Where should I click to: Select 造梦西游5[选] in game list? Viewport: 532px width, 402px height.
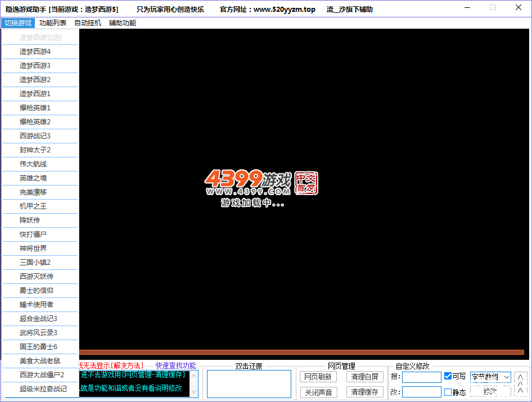tap(40, 37)
